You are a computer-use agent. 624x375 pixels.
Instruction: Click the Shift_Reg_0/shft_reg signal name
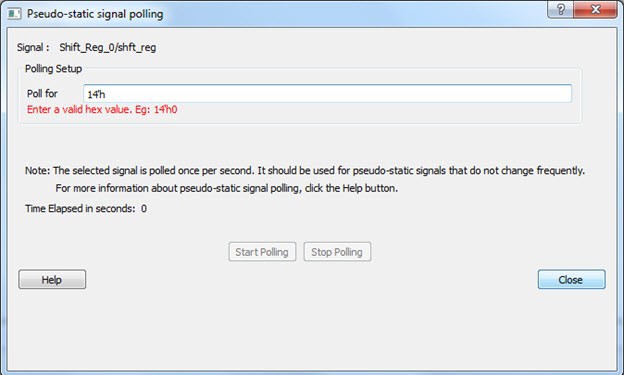click(107, 47)
